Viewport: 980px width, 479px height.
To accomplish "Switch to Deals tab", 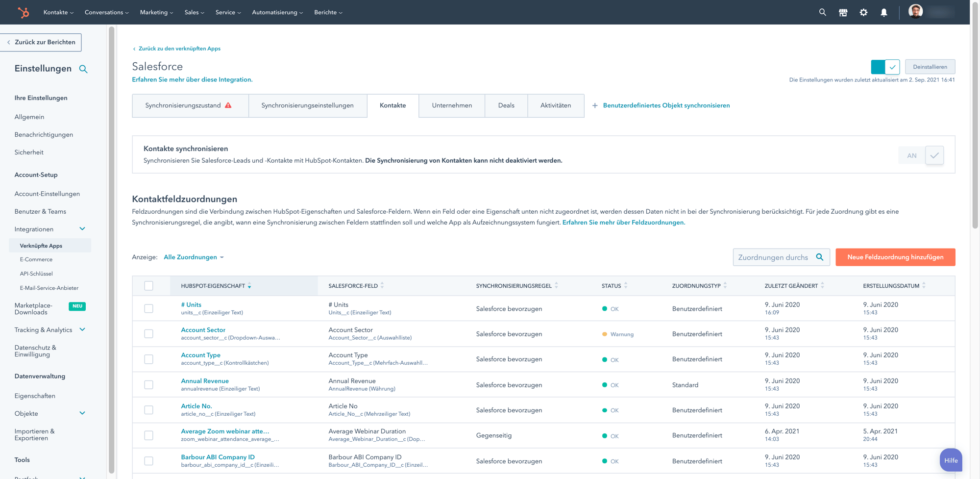I will [506, 105].
